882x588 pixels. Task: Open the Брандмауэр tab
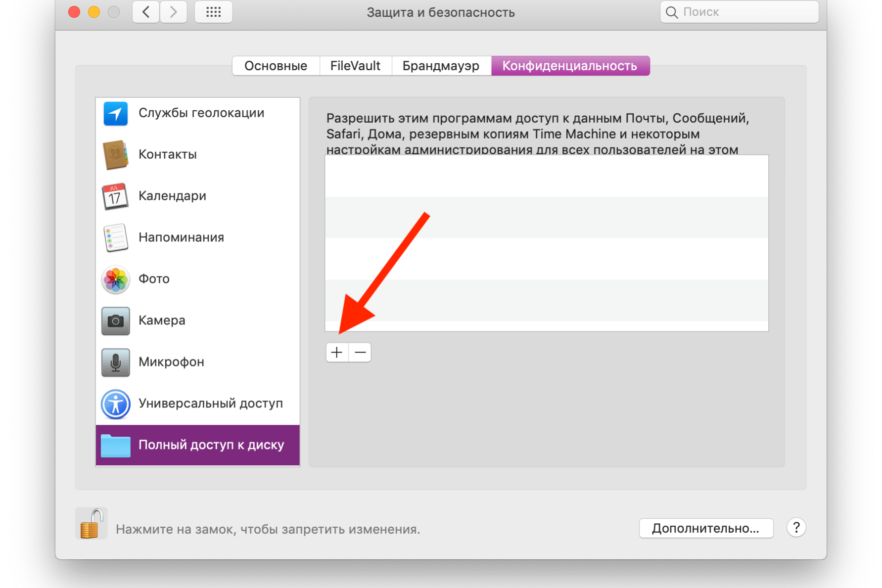(x=441, y=66)
